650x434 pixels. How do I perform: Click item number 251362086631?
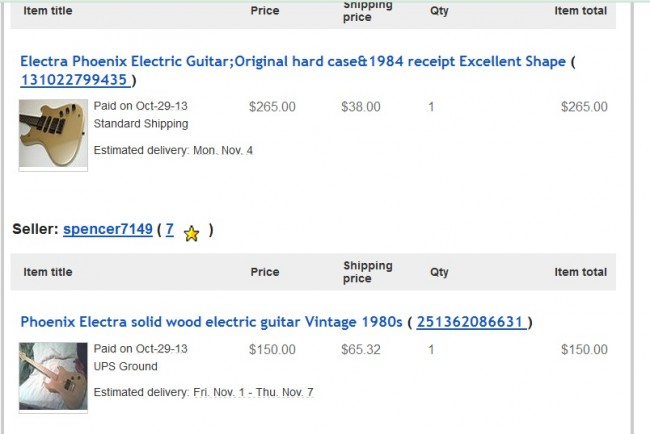click(470, 322)
